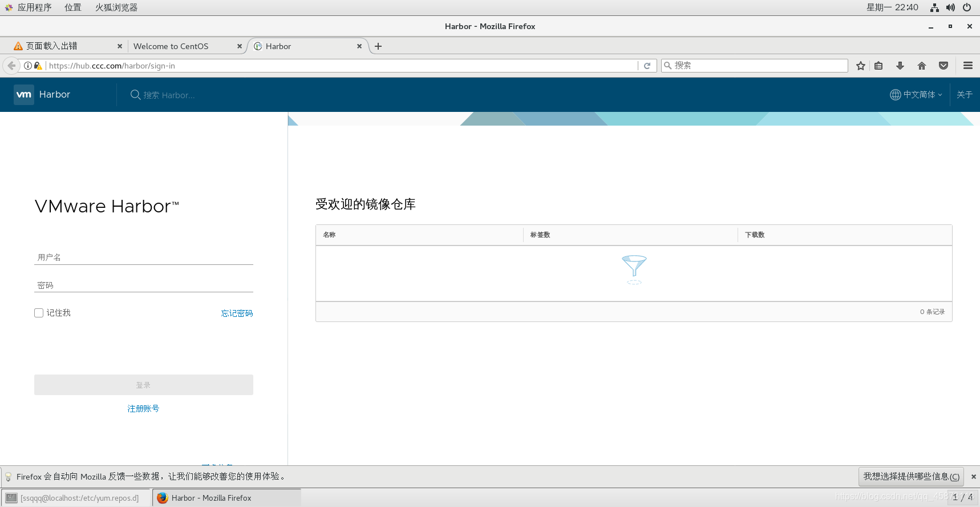
Task: Open the Pocket icon in toolbar
Action: pyautogui.click(x=943, y=66)
